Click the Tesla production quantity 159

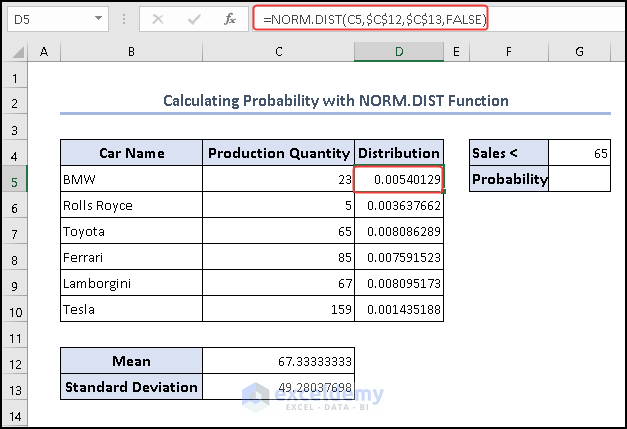tap(278, 309)
